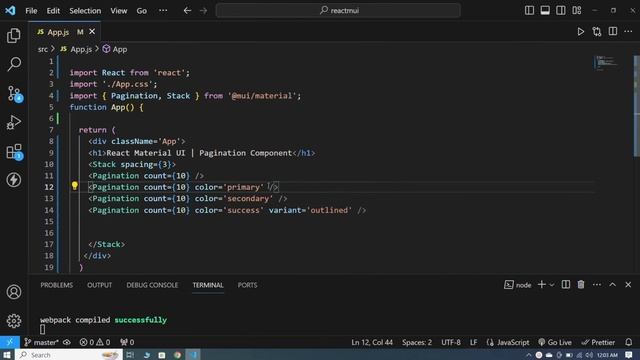The height and width of the screenshot is (360, 640).
Task: Open Customize Layout options
Action: pos(577,10)
